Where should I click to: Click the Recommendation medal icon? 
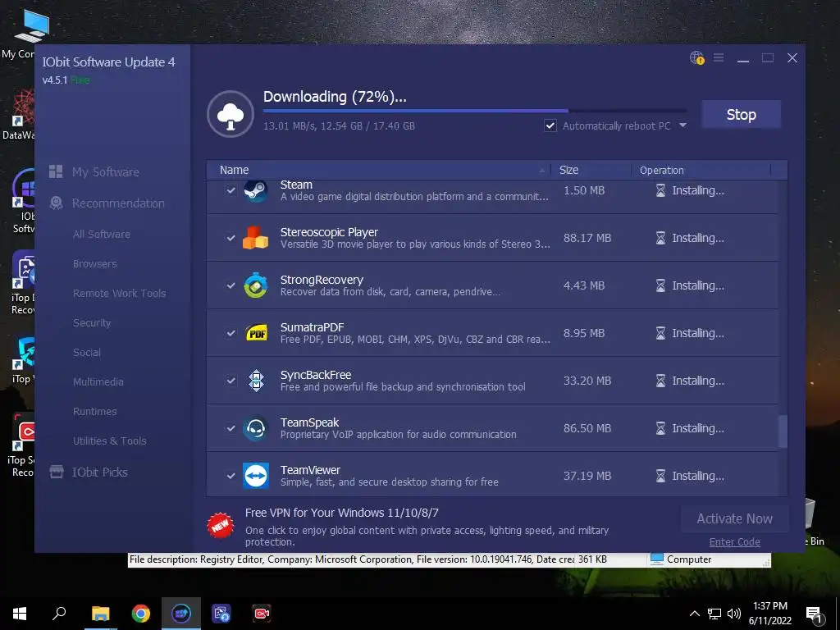(56, 203)
